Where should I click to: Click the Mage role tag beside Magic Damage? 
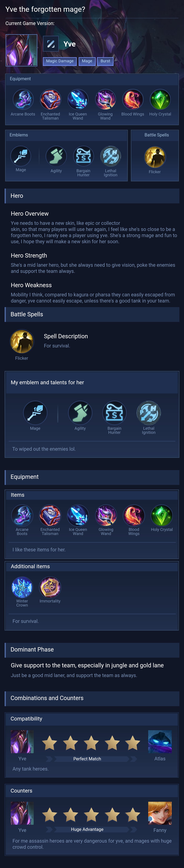point(87,61)
